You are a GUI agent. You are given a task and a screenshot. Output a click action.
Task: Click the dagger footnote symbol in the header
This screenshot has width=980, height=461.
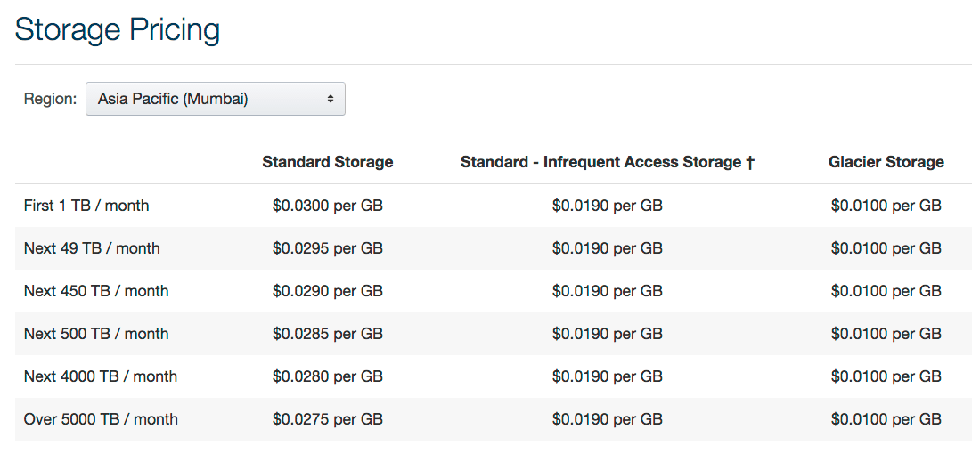click(x=750, y=162)
